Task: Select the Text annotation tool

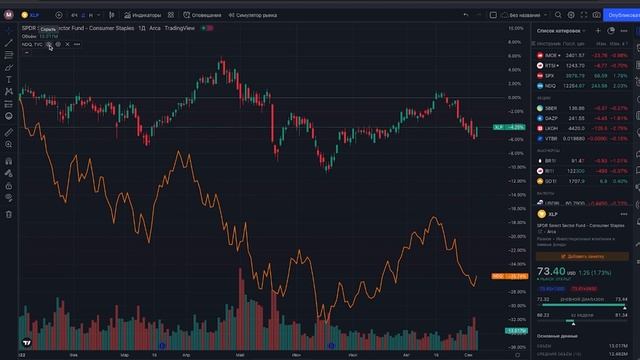Action: [9, 80]
